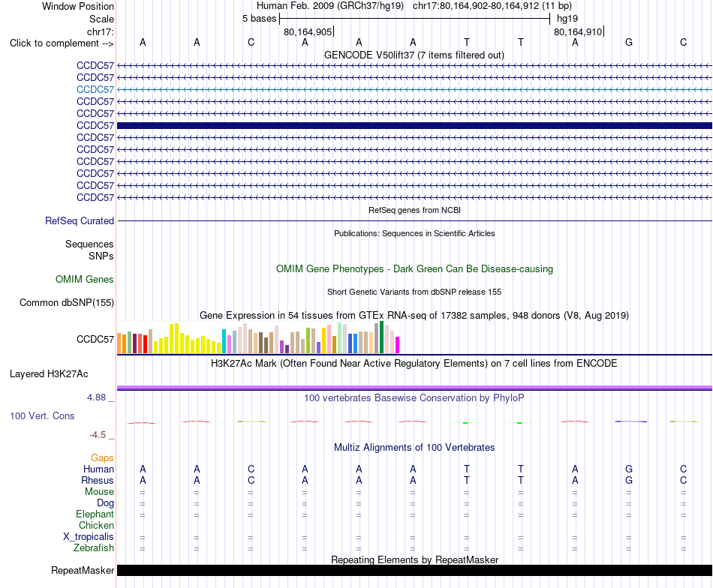Screen dimensions: 713x588
Task: Open the 'RefSeq Curated' track label
Action: (x=79, y=220)
